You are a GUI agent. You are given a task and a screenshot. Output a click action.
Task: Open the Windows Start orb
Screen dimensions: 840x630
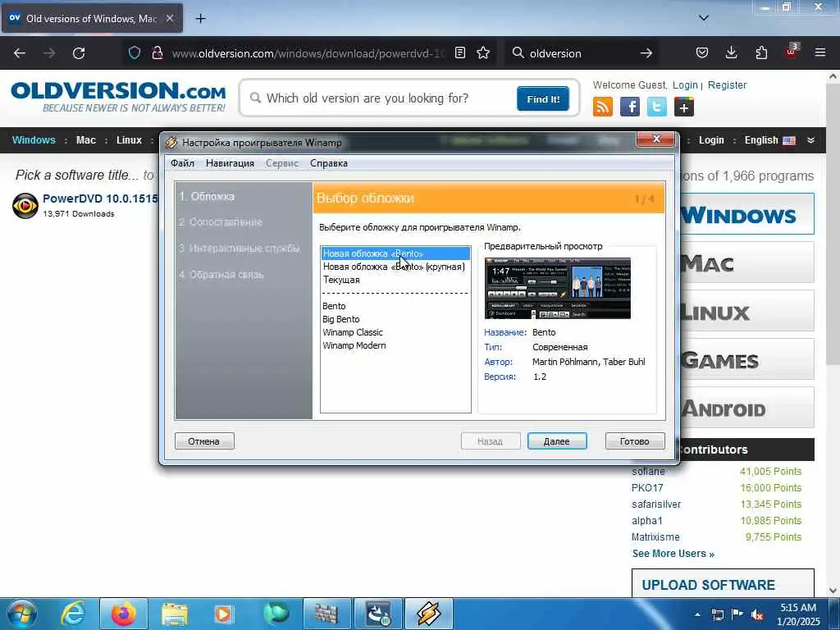click(x=21, y=614)
